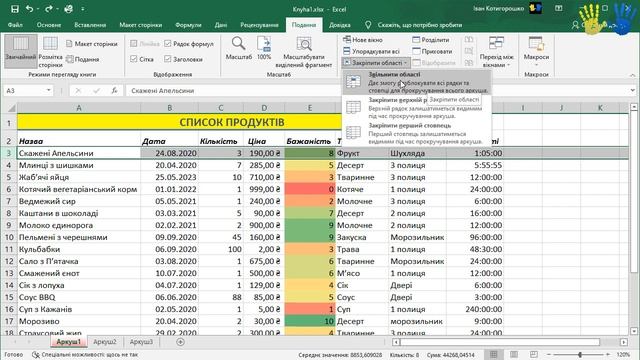The height and width of the screenshot is (360, 640).
Task: Switch to sheet Аркуш2
Action: tap(105, 342)
